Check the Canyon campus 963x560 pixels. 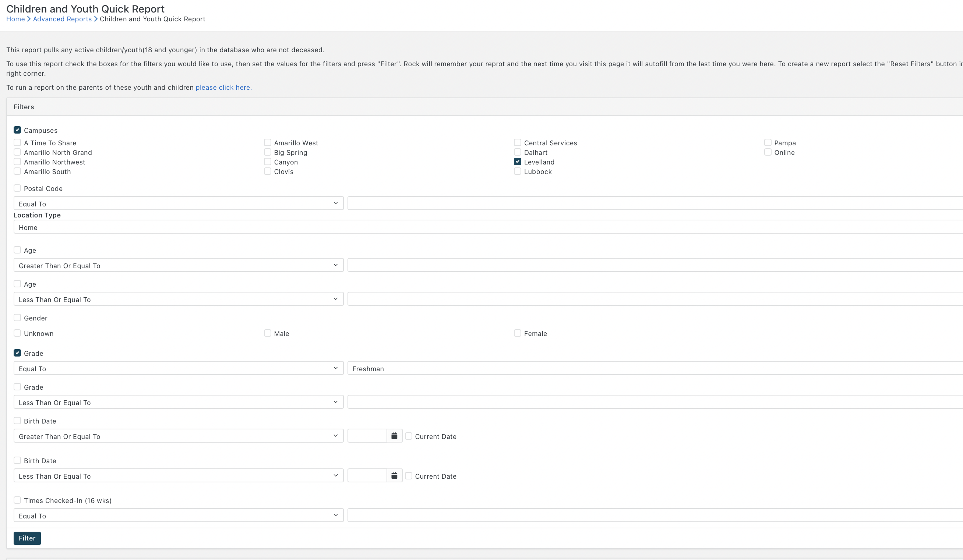point(268,162)
